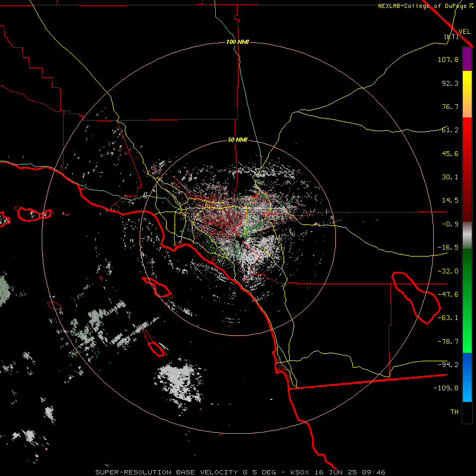Click the 45.6 velocity scale value

(x=450, y=153)
